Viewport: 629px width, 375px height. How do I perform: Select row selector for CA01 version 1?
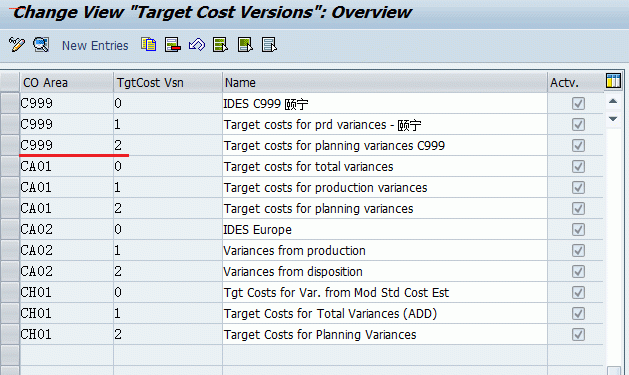[10, 187]
